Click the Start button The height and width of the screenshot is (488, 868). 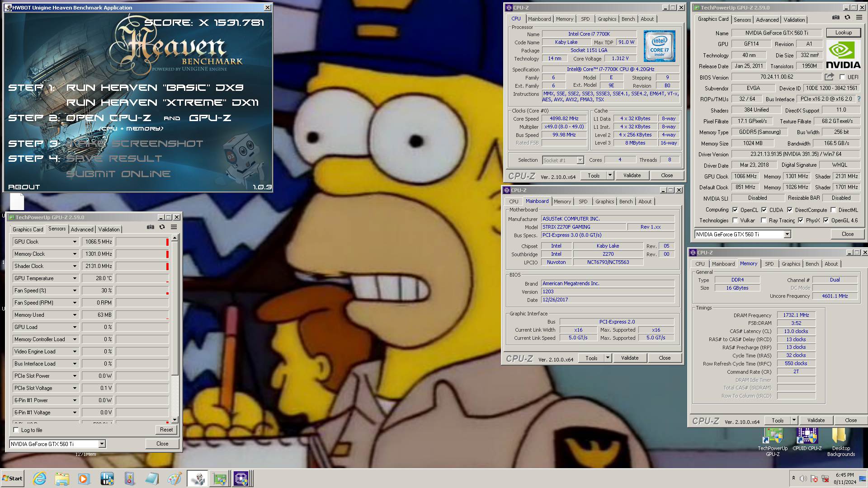click(12, 479)
